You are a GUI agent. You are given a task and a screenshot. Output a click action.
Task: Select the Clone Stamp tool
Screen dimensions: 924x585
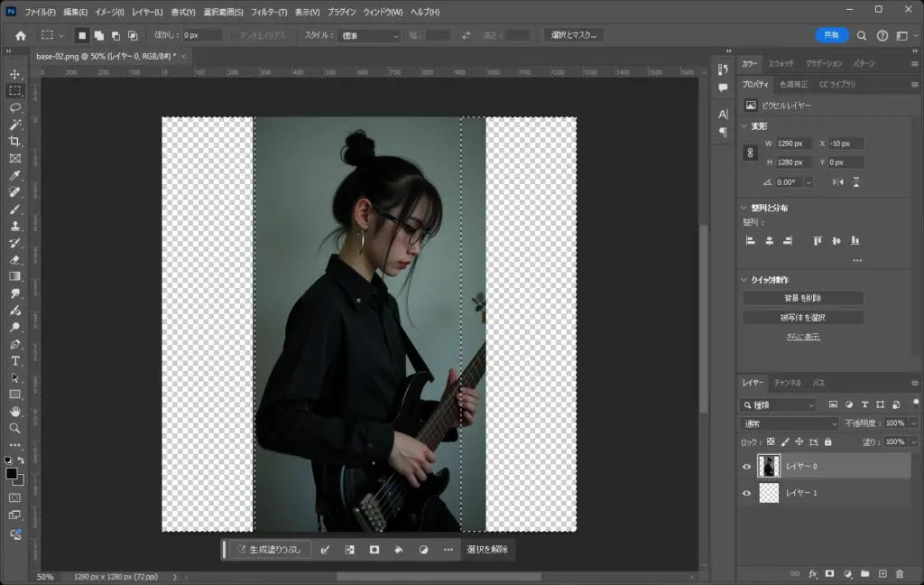pyautogui.click(x=15, y=226)
